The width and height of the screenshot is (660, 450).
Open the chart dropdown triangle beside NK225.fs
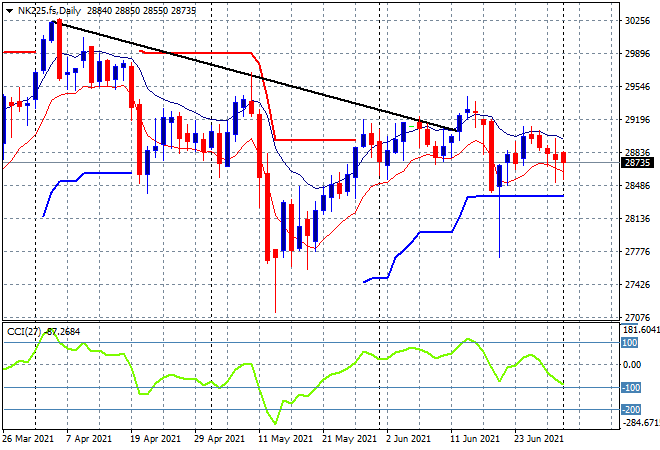[9, 11]
